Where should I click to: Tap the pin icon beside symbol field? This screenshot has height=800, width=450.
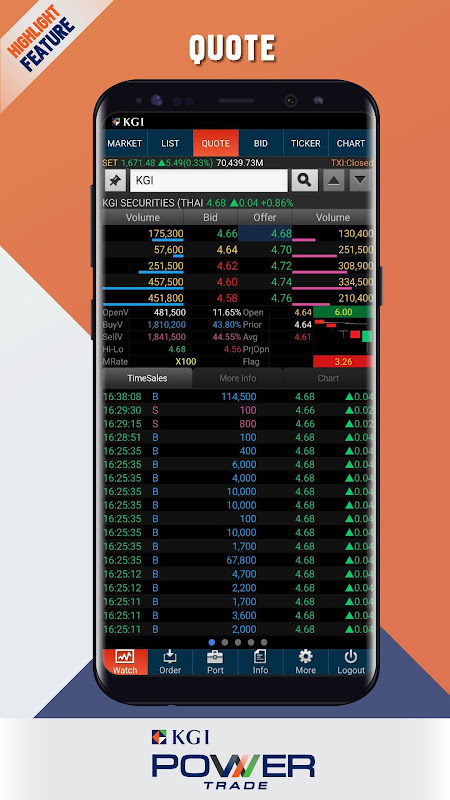[x=115, y=181]
